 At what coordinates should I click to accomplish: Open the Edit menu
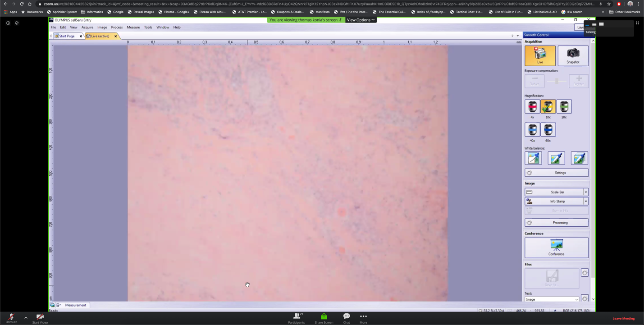tap(63, 27)
